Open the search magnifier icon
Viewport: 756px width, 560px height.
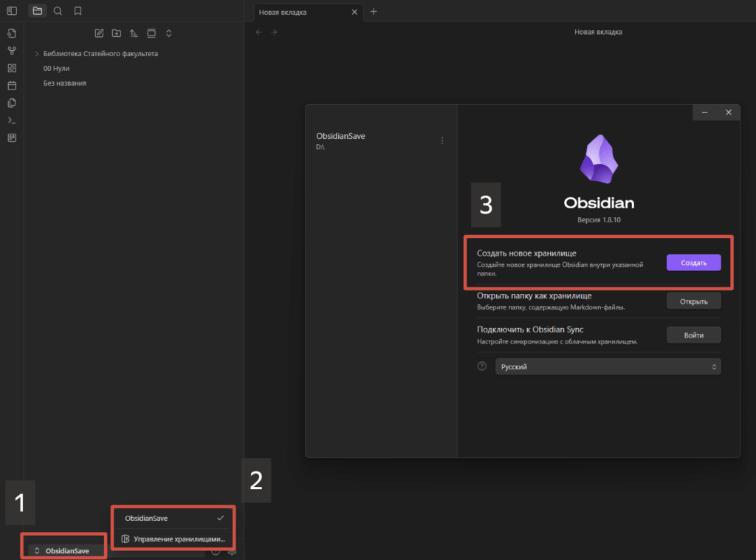point(58,10)
